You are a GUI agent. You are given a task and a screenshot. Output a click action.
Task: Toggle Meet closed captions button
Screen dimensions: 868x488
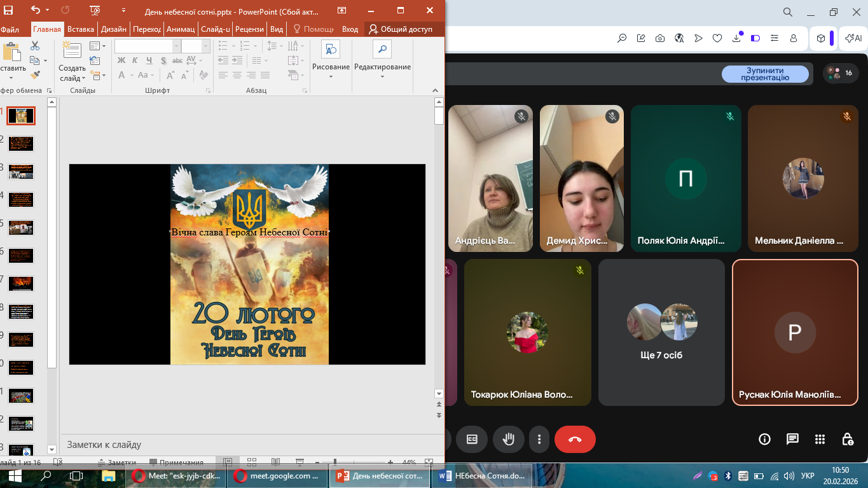pyautogui.click(x=472, y=439)
